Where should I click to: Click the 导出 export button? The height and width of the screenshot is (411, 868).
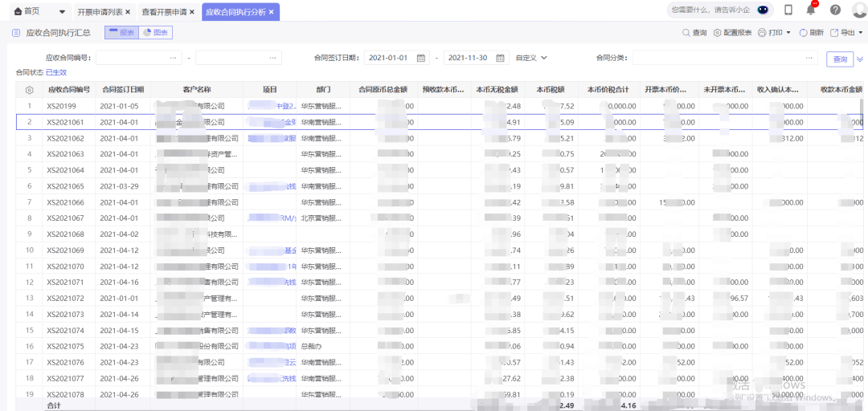pyautogui.click(x=841, y=33)
